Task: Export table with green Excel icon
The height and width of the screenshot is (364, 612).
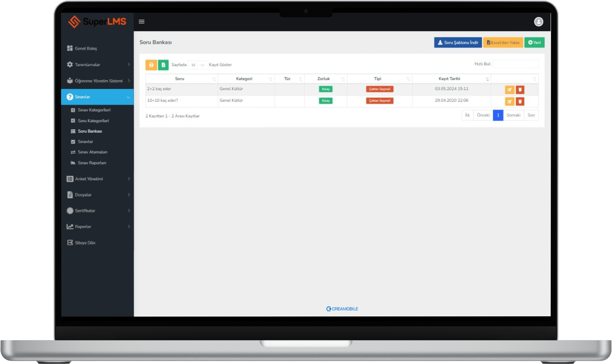Action: (163, 65)
